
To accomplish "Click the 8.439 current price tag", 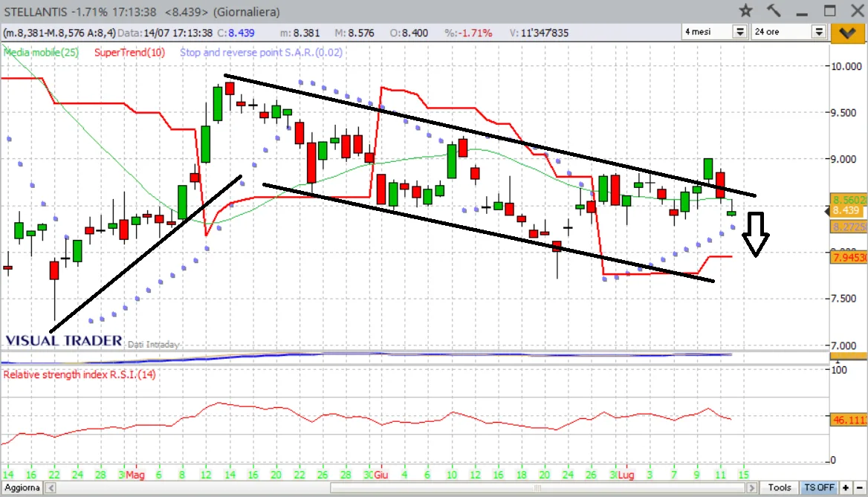I will click(x=846, y=210).
